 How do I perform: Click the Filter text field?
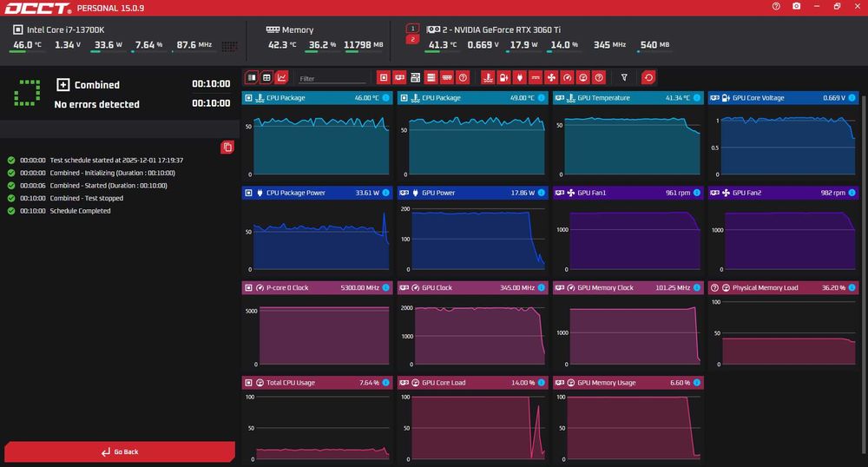(x=332, y=79)
